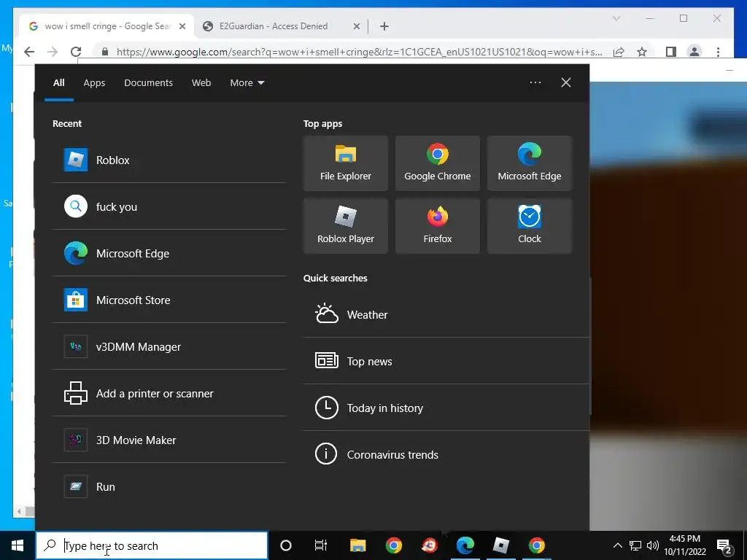The image size is (747, 560).
Task: Open Today in history quick search
Action: [446, 408]
